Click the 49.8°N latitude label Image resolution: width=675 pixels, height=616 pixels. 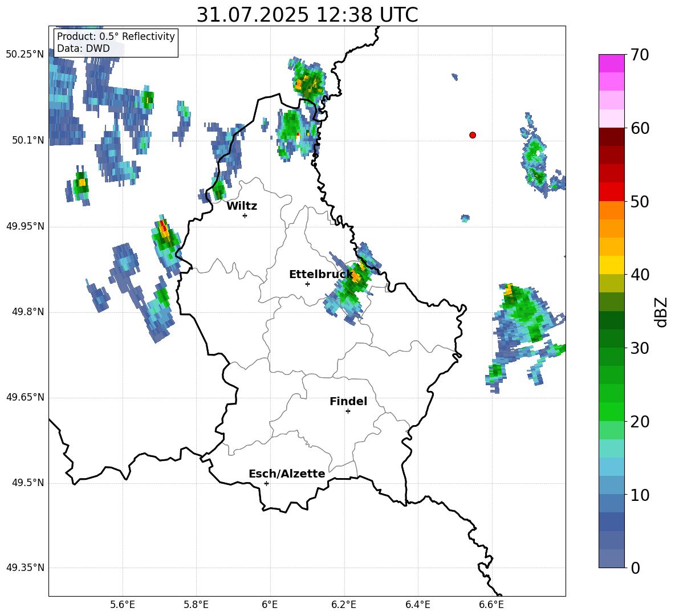click(x=28, y=312)
